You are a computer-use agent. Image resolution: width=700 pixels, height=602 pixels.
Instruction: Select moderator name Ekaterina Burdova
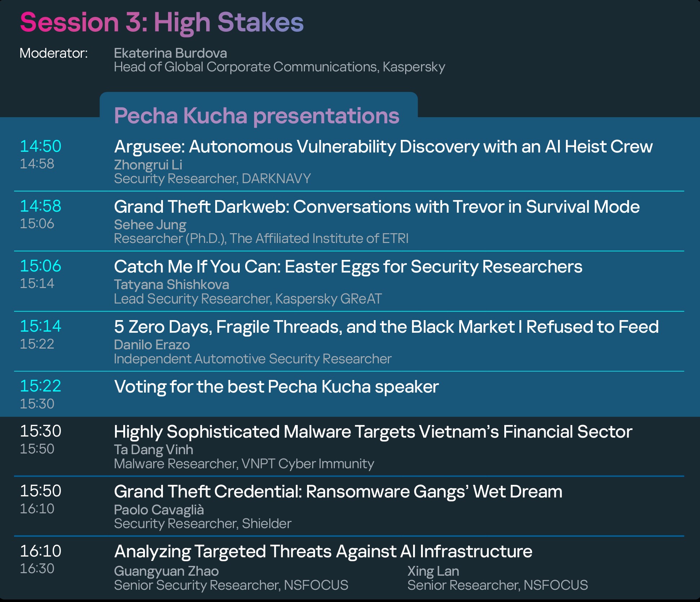point(170,53)
